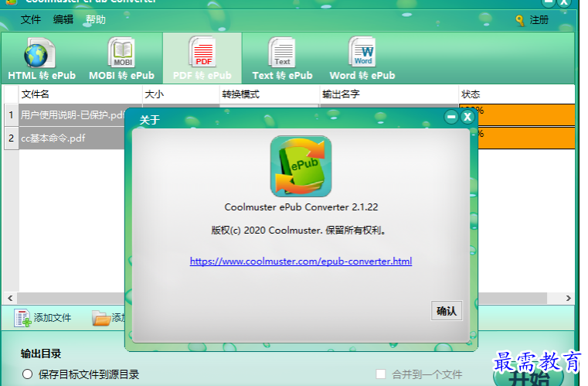Select the Word to ePub icon
Image resolution: width=588 pixels, height=386 pixels.
point(362,52)
